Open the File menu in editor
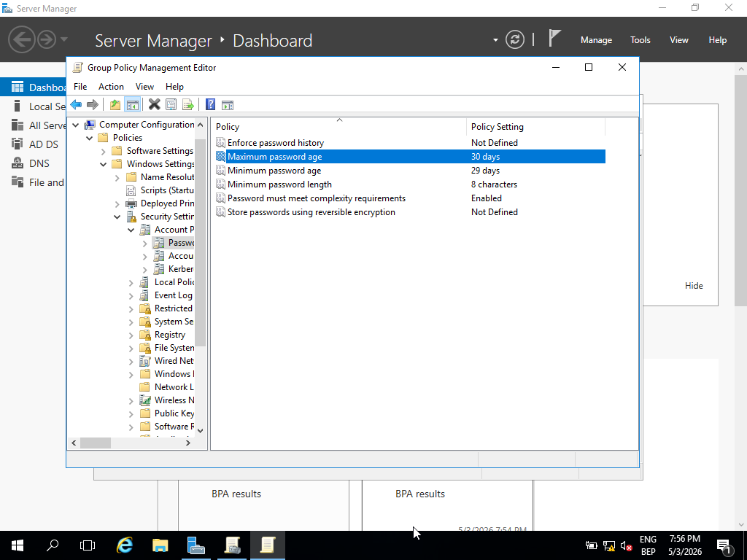The image size is (747, 560). (80, 87)
